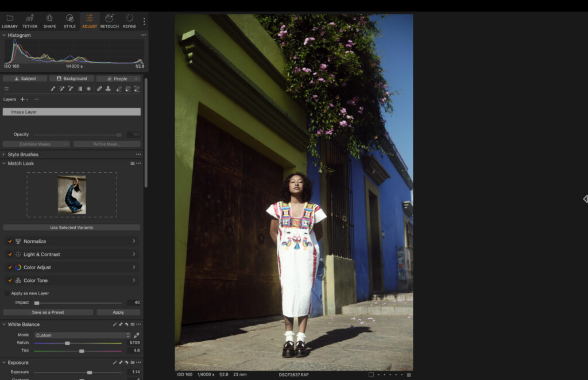Select the Draw Mask brush tool
The image size is (588, 380).
click(52, 89)
